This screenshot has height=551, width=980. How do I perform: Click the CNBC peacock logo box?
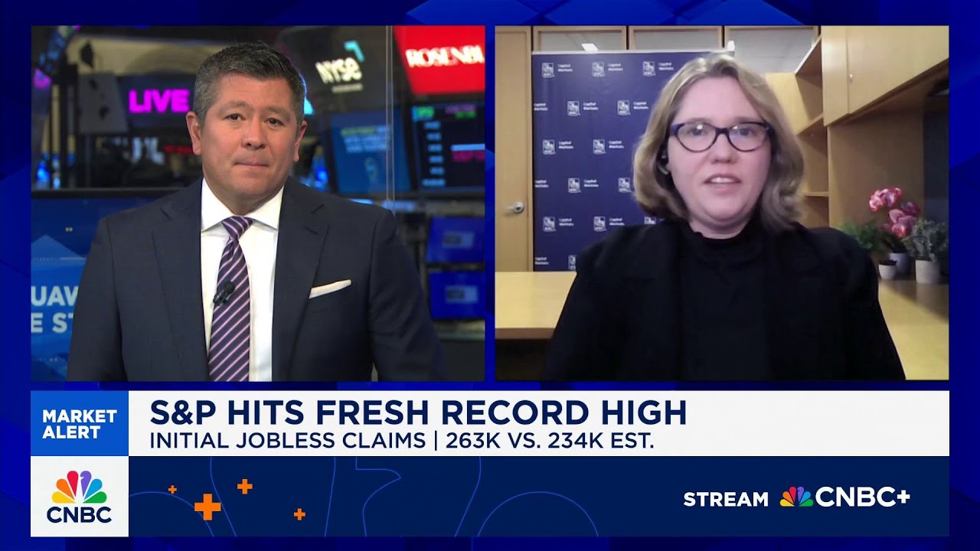click(x=80, y=497)
